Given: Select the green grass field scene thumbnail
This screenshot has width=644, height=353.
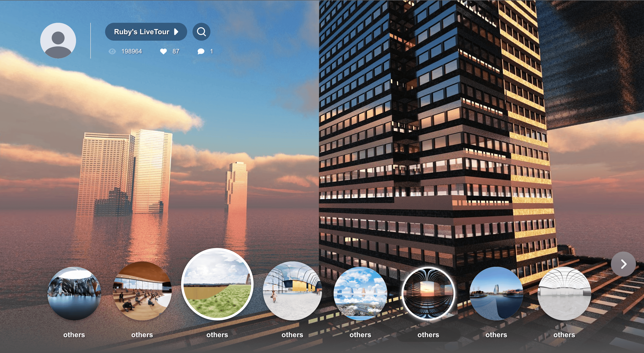Looking at the screenshot, I should tap(217, 284).
